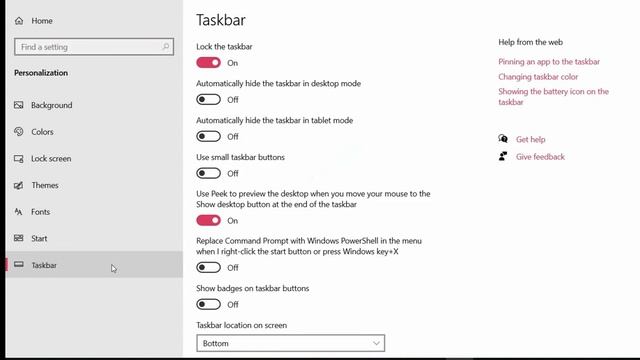Click the Taskbar page heading
Screen dimensions: 640x360
tap(220, 20)
